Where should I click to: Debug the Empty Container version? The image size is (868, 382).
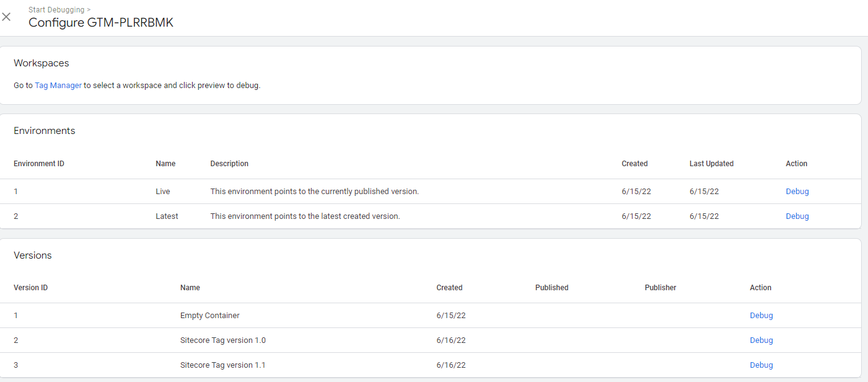[x=761, y=316]
